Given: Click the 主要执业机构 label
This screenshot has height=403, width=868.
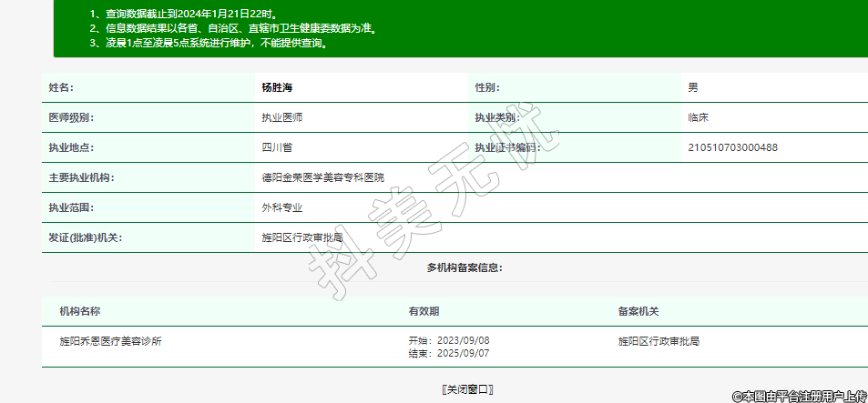Looking at the screenshot, I should click(81, 177).
